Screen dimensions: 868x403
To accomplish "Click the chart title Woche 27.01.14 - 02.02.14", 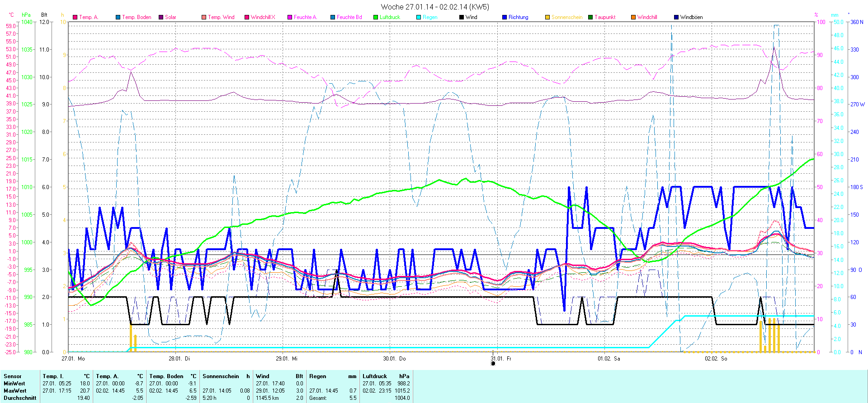I will pyautogui.click(x=434, y=7).
